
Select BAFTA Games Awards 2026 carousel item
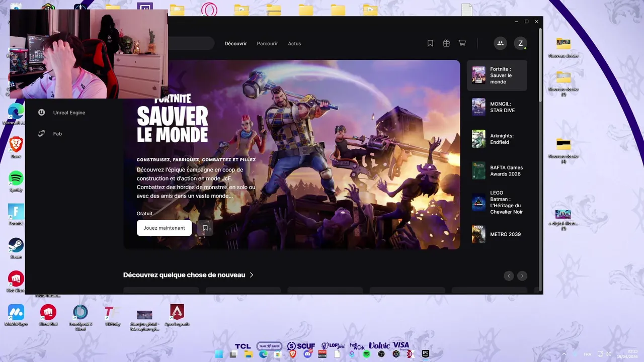[x=497, y=170]
